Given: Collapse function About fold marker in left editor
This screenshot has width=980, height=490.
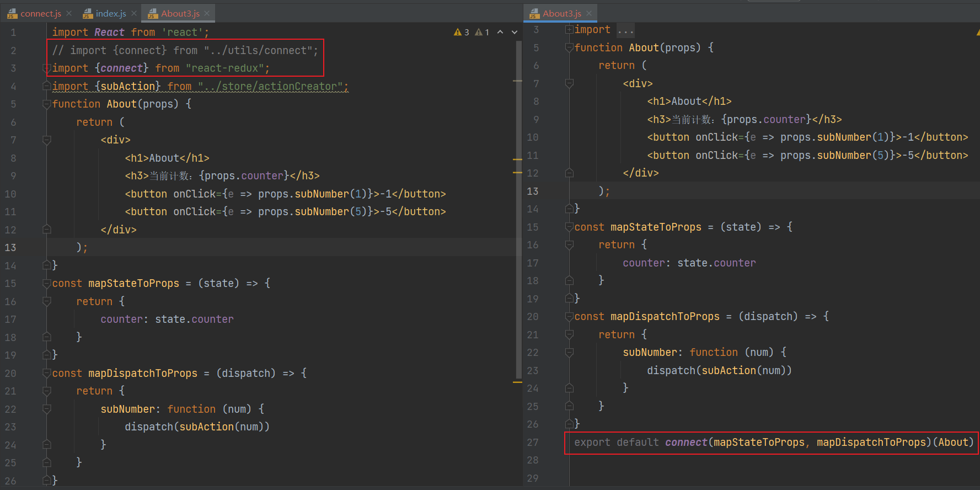Looking at the screenshot, I should pos(47,104).
